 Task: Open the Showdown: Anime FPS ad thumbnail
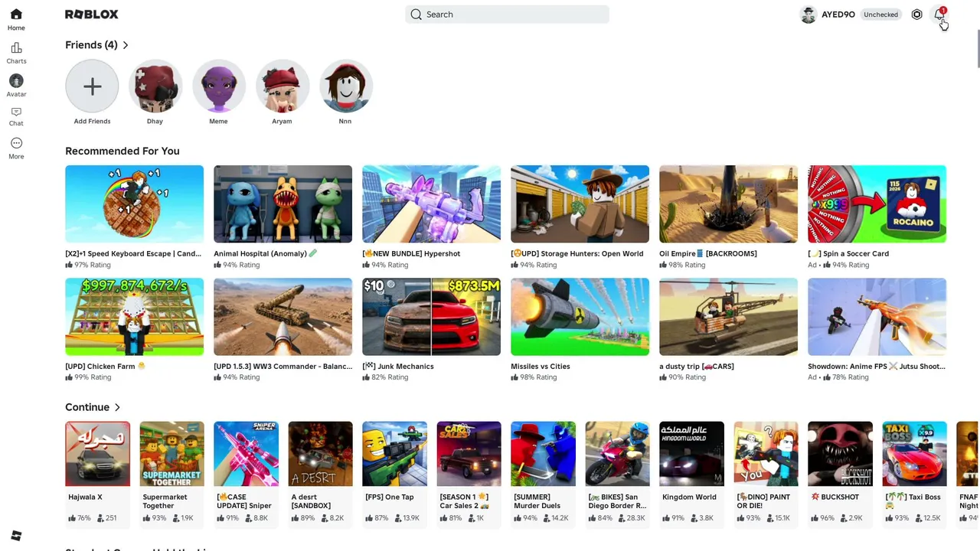[877, 317]
